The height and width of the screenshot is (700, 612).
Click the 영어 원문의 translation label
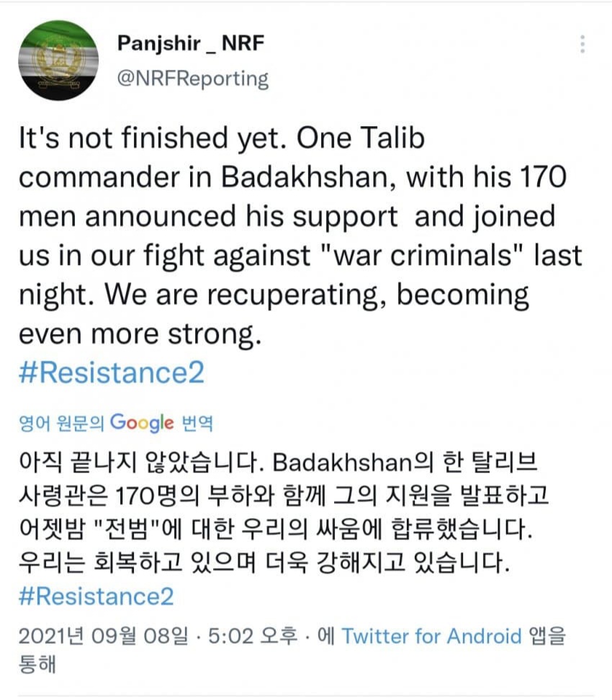pos(61,423)
